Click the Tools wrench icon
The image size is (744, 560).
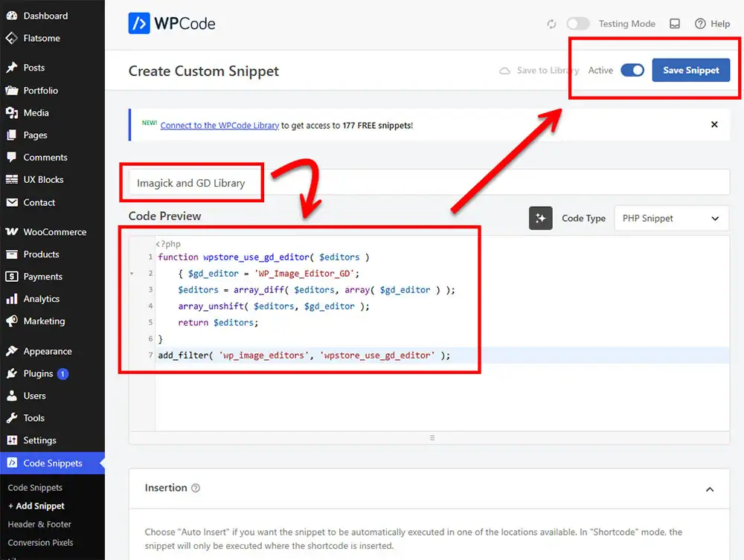pos(12,418)
